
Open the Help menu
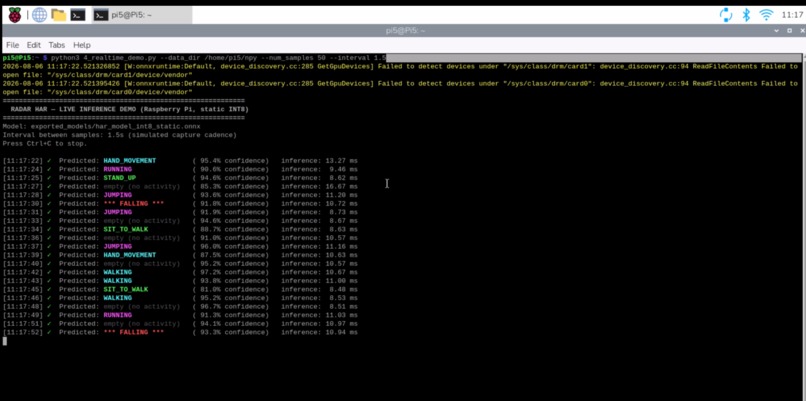(82, 45)
